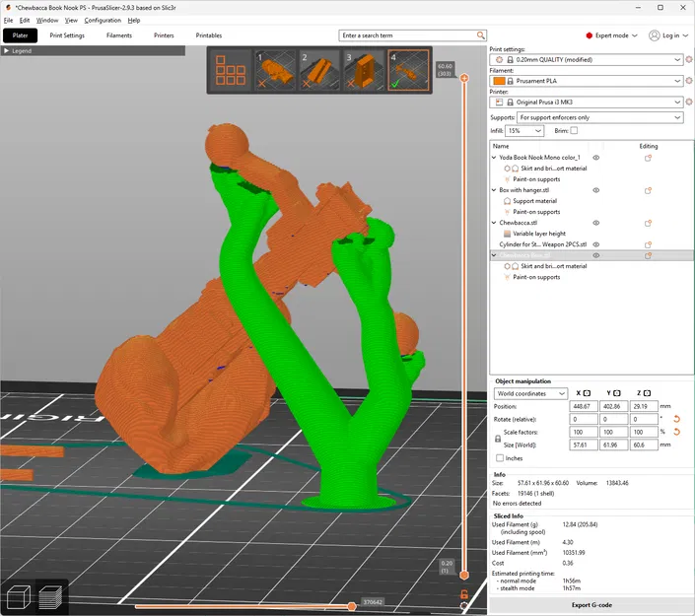Click the add color change plus icon

pos(464,78)
